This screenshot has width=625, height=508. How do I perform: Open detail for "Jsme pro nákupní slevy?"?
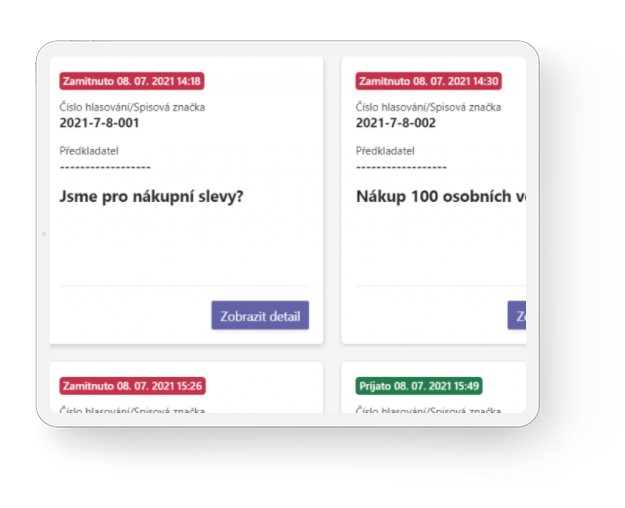click(x=260, y=316)
